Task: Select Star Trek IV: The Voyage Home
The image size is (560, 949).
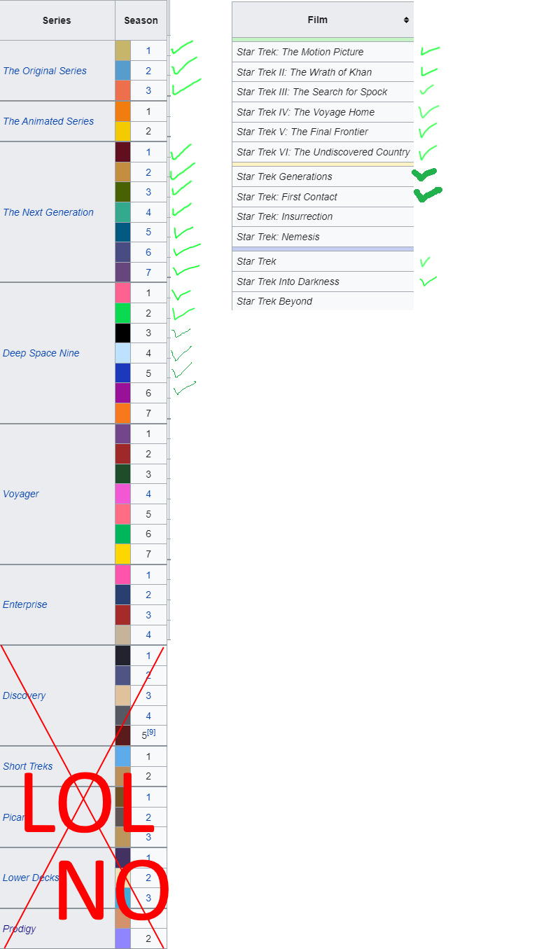Action: 323,112
